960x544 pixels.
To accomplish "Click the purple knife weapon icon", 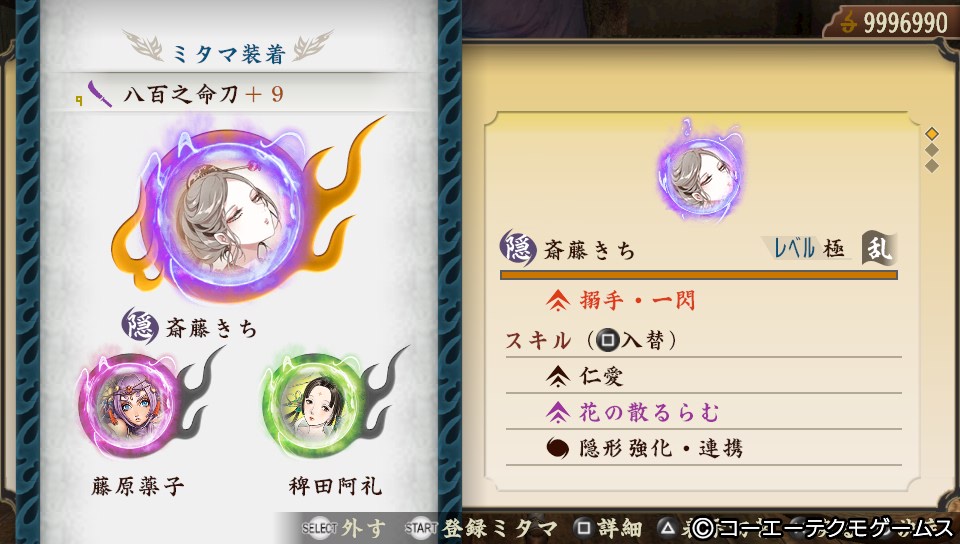I will point(100,94).
